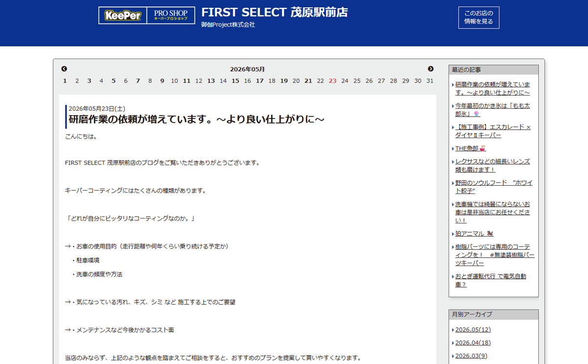Open article title 研磨作業の依頼が増えています

pyautogui.click(x=196, y=119)
